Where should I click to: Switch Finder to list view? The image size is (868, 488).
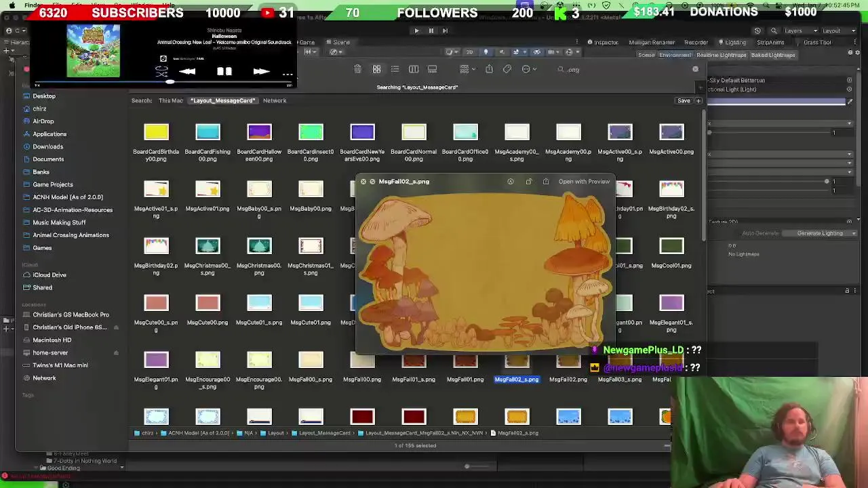point(395,69)
